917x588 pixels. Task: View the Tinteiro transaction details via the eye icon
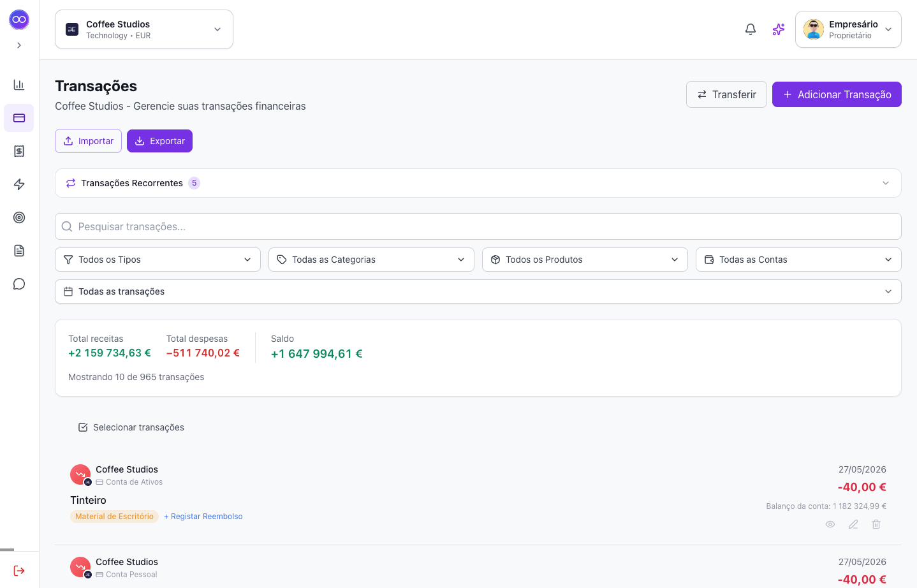(830, 524)
